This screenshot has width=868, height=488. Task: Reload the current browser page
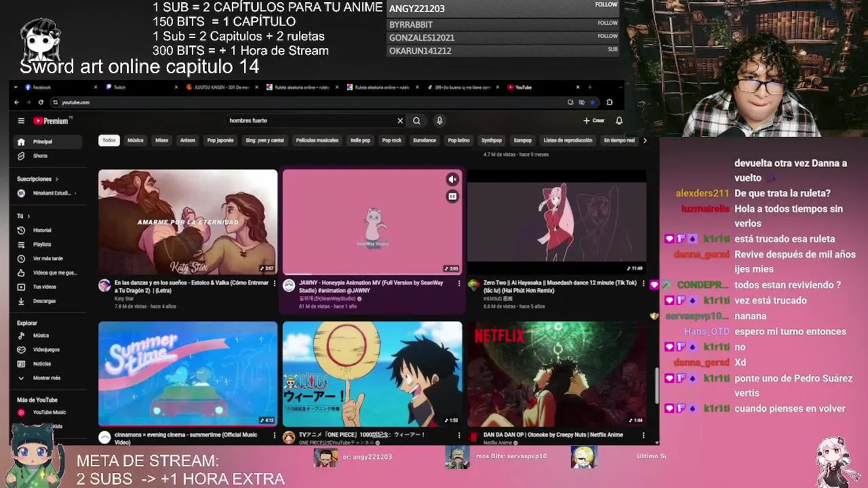coord(41,102)
